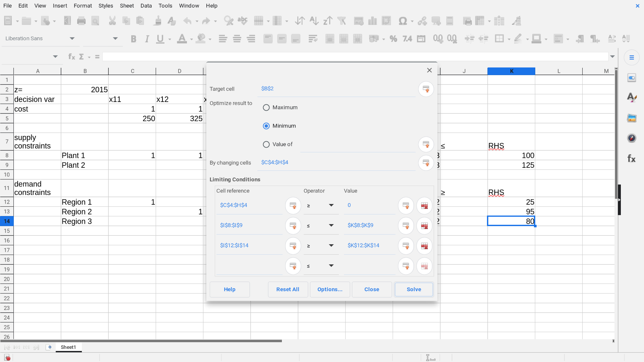
Task: Open the sidebar Properties icon
Action: pos(632,78)
